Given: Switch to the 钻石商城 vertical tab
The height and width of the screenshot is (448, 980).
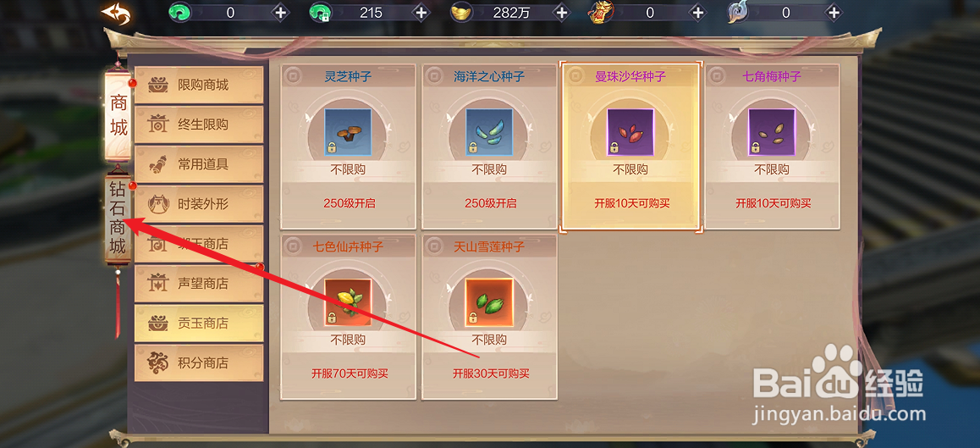Looking at the screenshot, I should click(x=118, y=220).
